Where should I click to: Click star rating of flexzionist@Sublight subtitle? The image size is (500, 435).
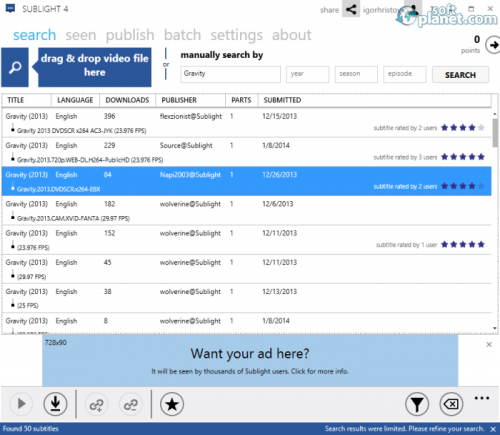click(x=463, y=127)
